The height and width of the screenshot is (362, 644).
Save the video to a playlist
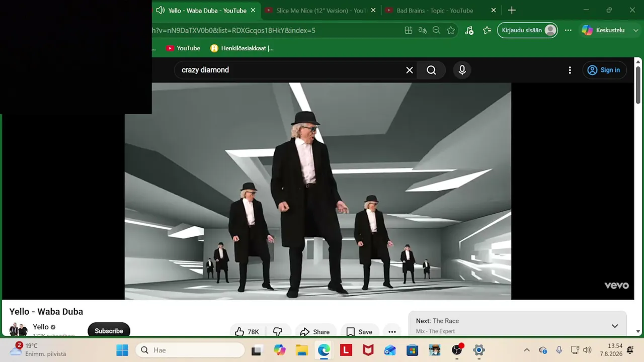pyautogui.click(x=359, y=332)
